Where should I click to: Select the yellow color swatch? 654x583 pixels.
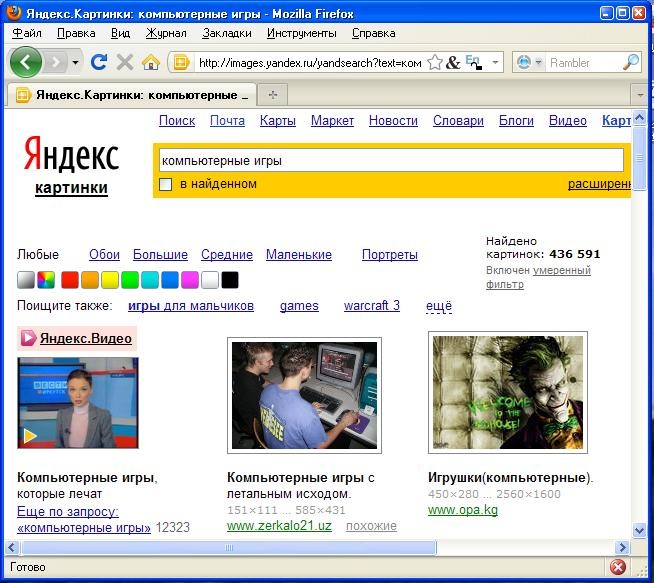click(x=110, y=280)
